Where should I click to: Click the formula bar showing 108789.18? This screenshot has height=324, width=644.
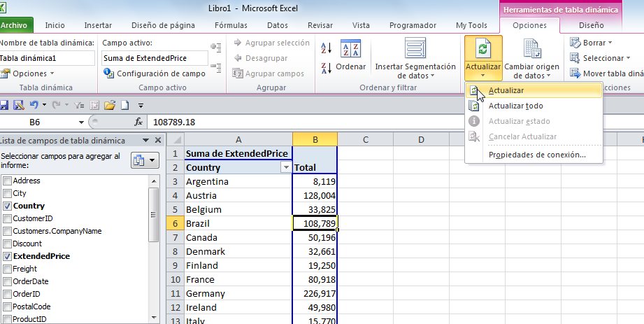[394, 122]
